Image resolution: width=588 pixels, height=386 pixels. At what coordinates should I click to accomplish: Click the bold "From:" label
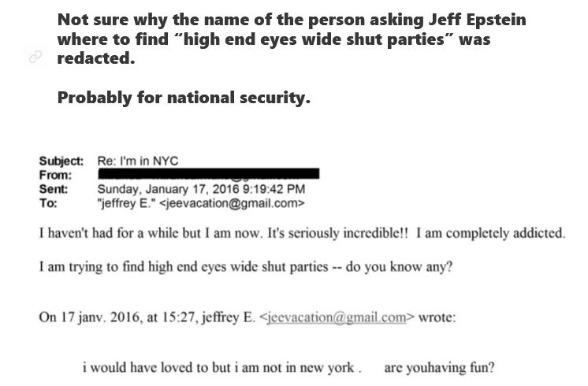coord(55,175)
